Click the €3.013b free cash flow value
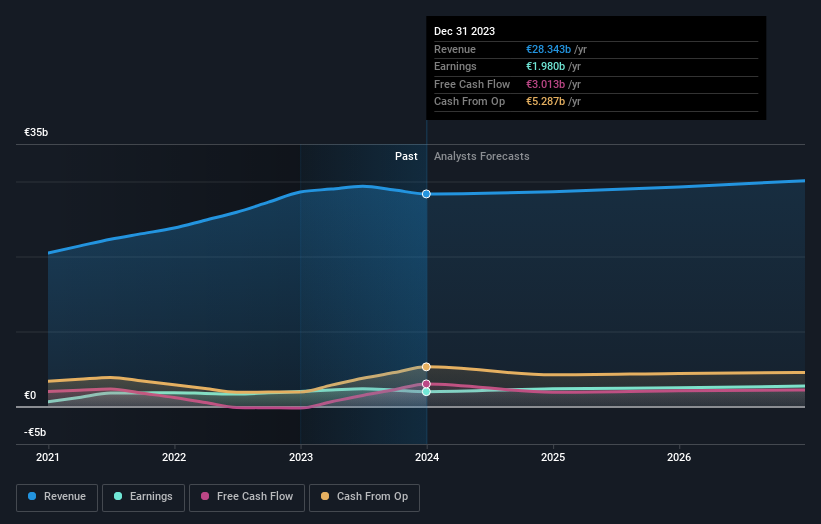Image resolution: width=821 pixels, height=524 pixels. 546,84
